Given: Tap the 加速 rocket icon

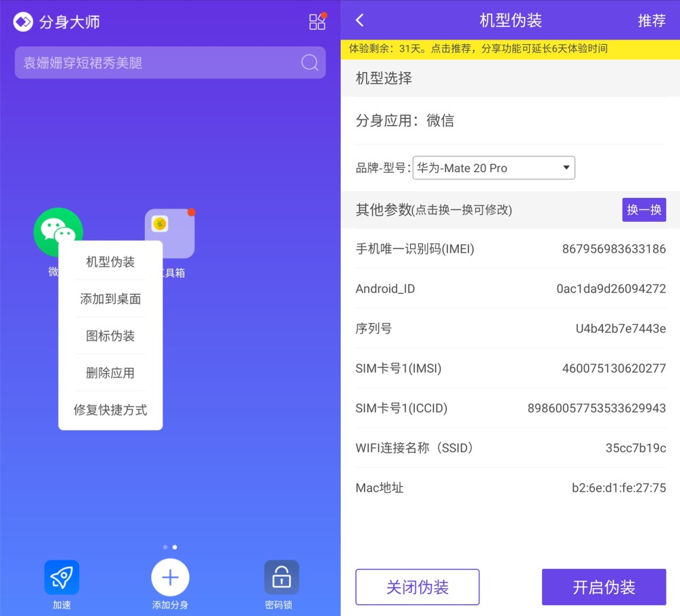Looking at the screenshot, I should 62,577.
